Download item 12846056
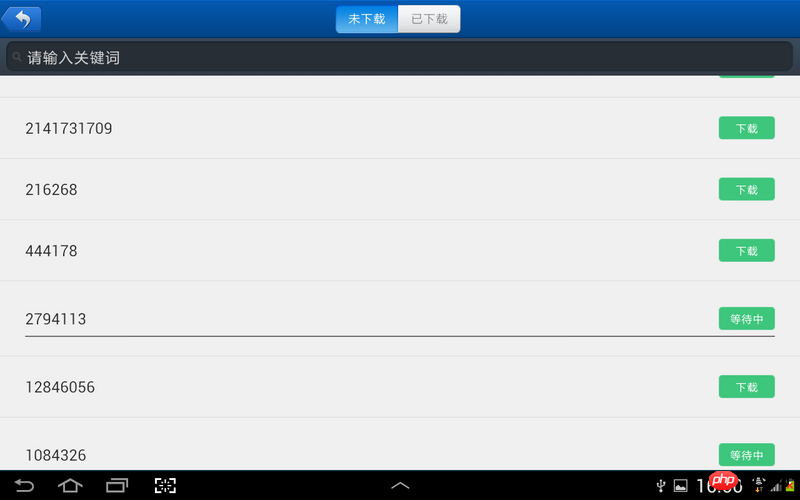 pos(746,387)
